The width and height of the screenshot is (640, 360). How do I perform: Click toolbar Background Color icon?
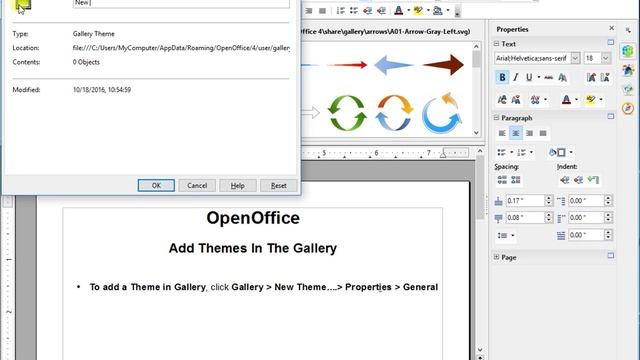click(x=438, y=11)
